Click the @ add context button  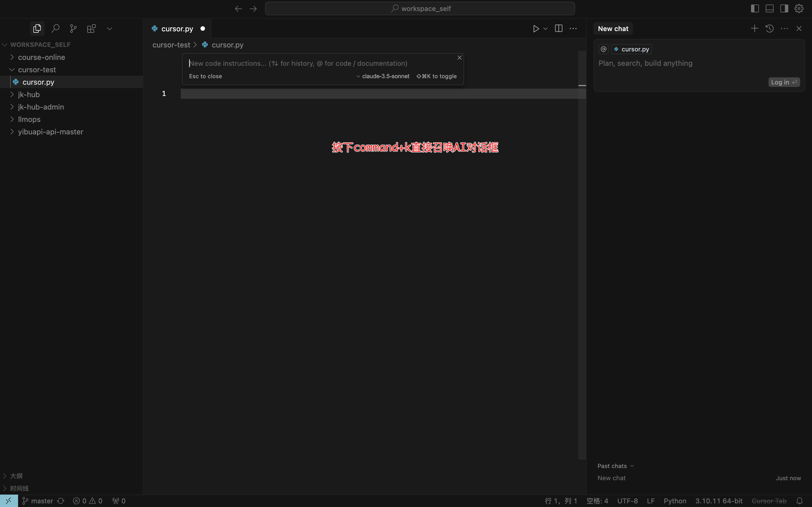click(x=603, y=49)
